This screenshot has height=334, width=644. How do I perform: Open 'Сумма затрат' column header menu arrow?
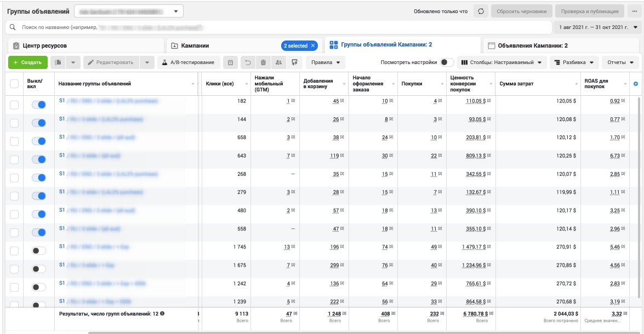tap(576, 84)
